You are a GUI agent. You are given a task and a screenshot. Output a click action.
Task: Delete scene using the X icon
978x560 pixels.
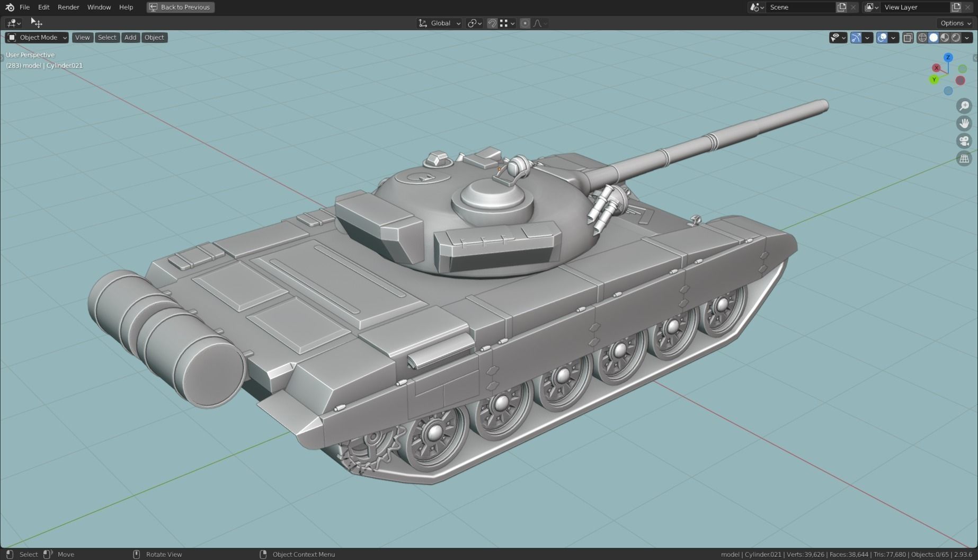853,7
